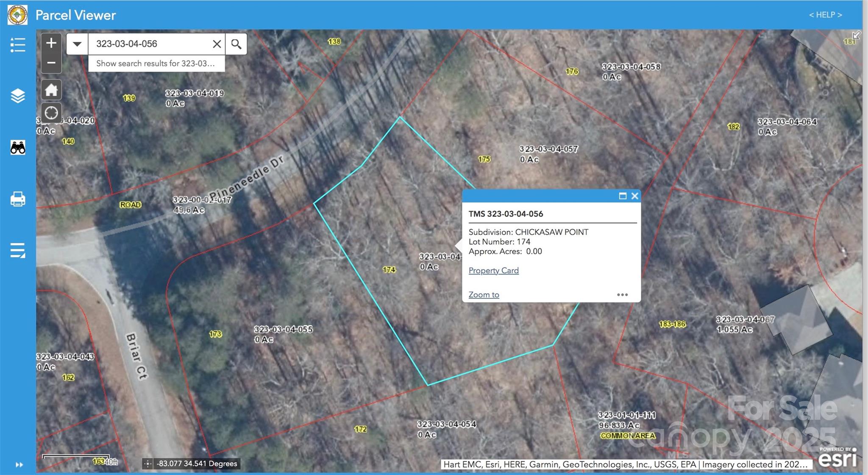Click the my location circle button
The image size is (868, 475).
click(x=51, y=113)
